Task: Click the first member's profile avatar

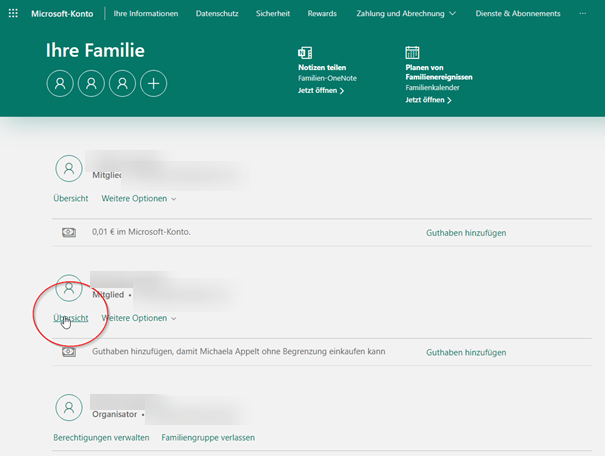Action: (x=69, y=169)
